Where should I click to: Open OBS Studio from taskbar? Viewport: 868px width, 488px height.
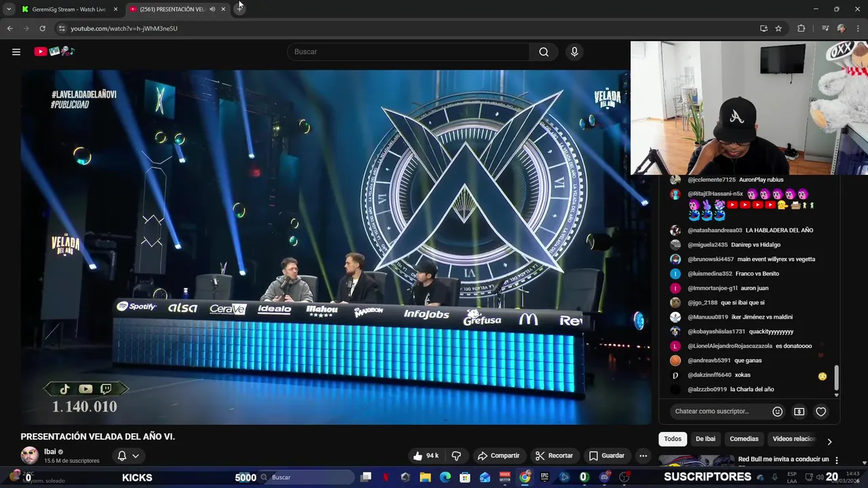pyautogui.click(x=625, y=477)
